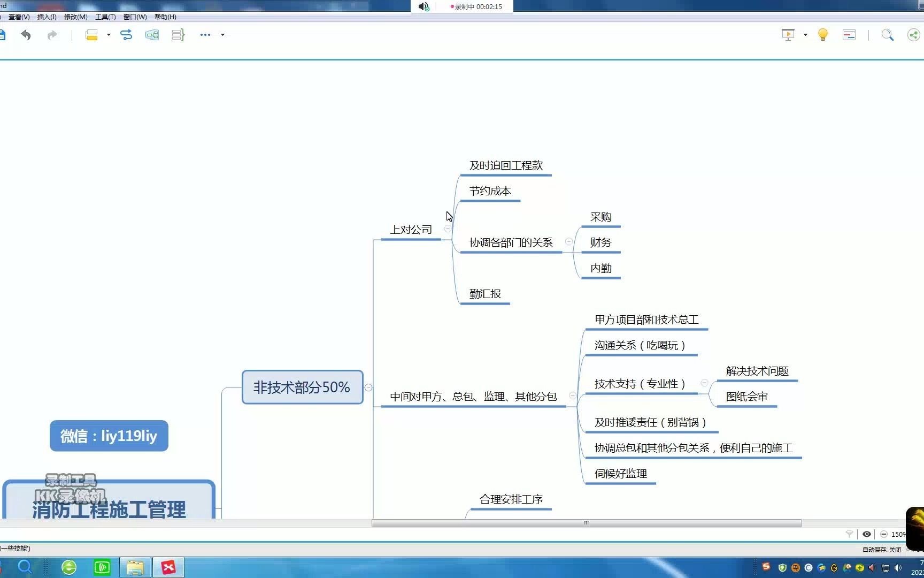Click the horizontal scrollbar thumb

tap(586, 523)
